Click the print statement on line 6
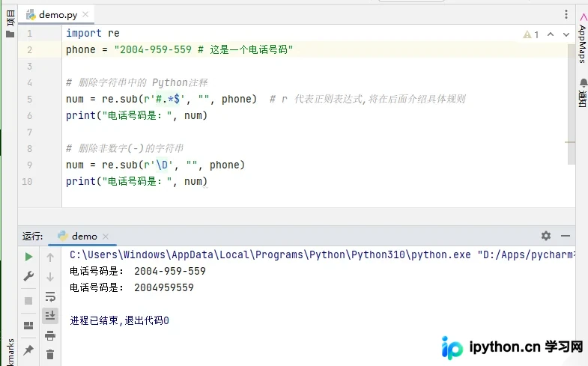588x366 pixels. pyautogui.click(x=136, y=116)
